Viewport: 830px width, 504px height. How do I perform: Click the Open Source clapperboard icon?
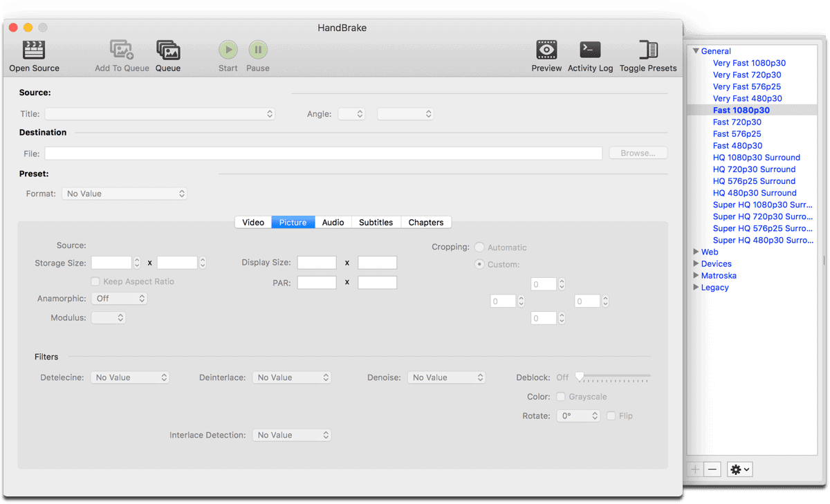point(34,50)
